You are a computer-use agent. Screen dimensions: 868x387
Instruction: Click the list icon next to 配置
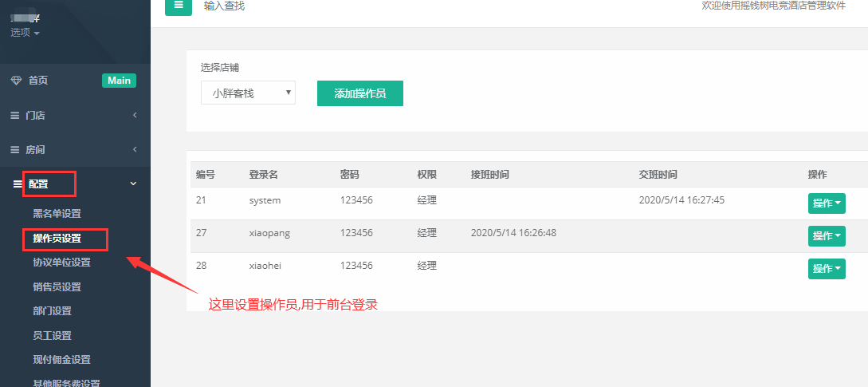pos(18,184)
